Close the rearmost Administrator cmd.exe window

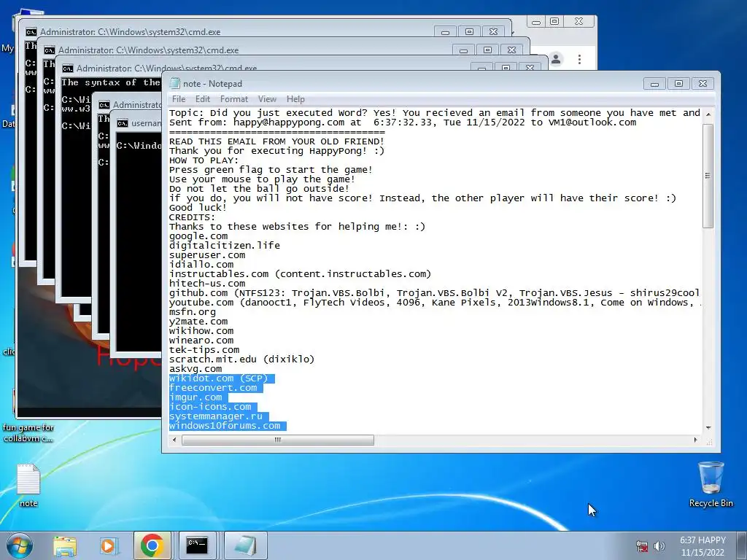493,32
